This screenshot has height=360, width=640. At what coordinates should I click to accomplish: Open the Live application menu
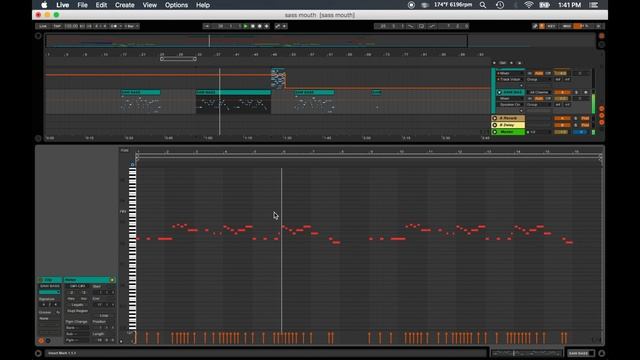point(62,5)
